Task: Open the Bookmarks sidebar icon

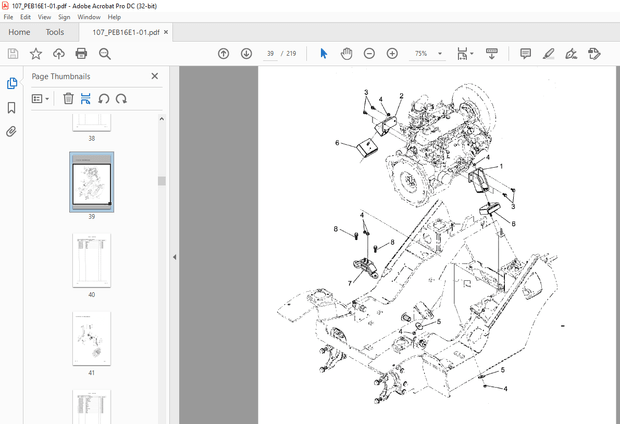Action: click(11, 108)
